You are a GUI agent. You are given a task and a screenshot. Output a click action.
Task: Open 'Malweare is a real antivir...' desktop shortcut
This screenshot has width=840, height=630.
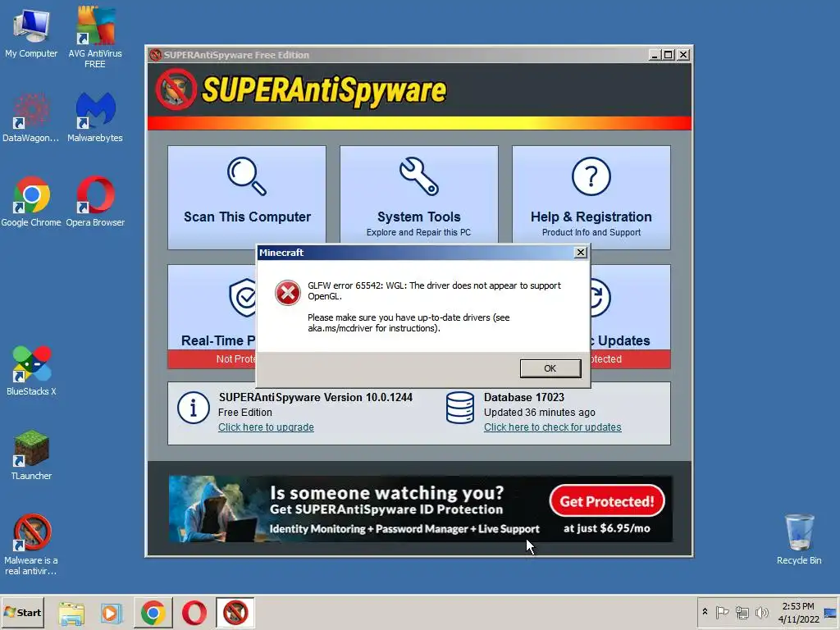click(31, 545)
